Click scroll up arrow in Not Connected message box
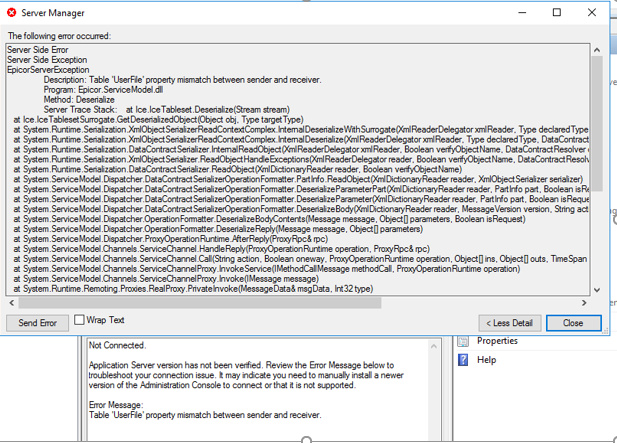617x443 pixels. [x=434, y=346]
